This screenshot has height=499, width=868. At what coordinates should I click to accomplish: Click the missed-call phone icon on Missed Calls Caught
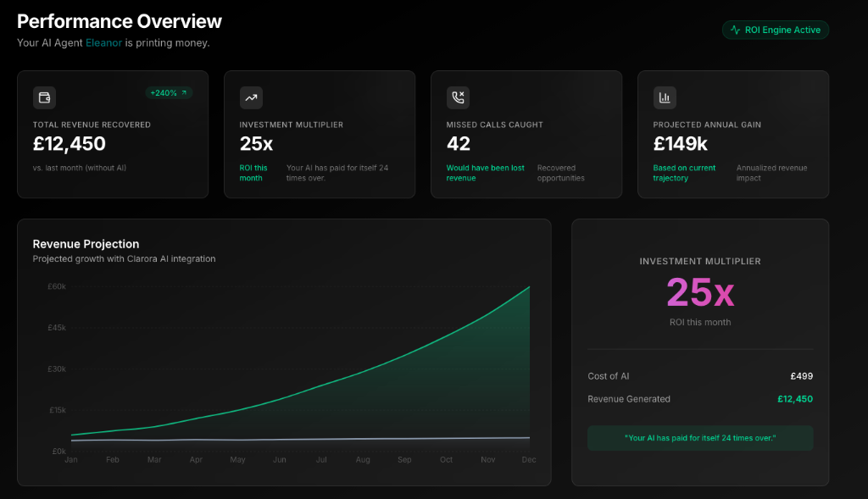point(458,97)
